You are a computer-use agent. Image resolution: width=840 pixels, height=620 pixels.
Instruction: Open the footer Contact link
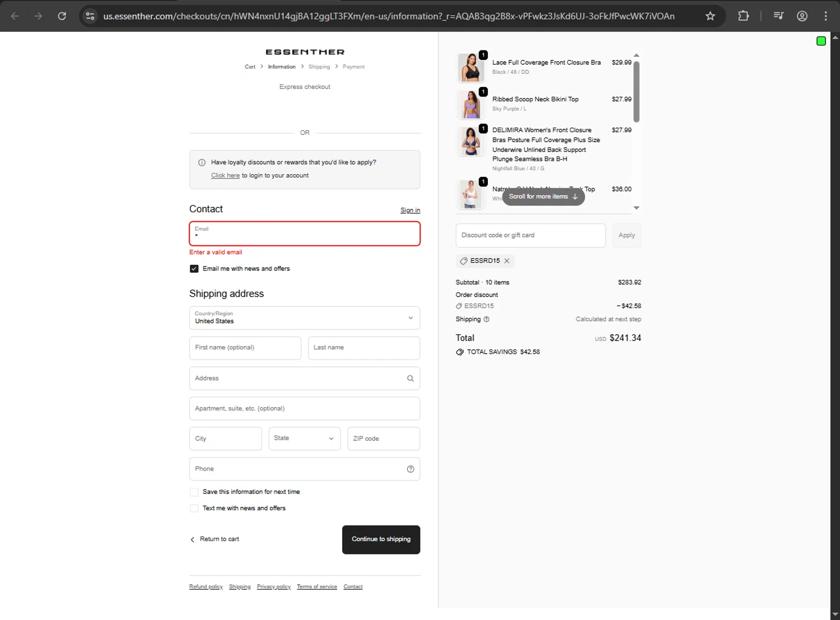click(353, 587)
